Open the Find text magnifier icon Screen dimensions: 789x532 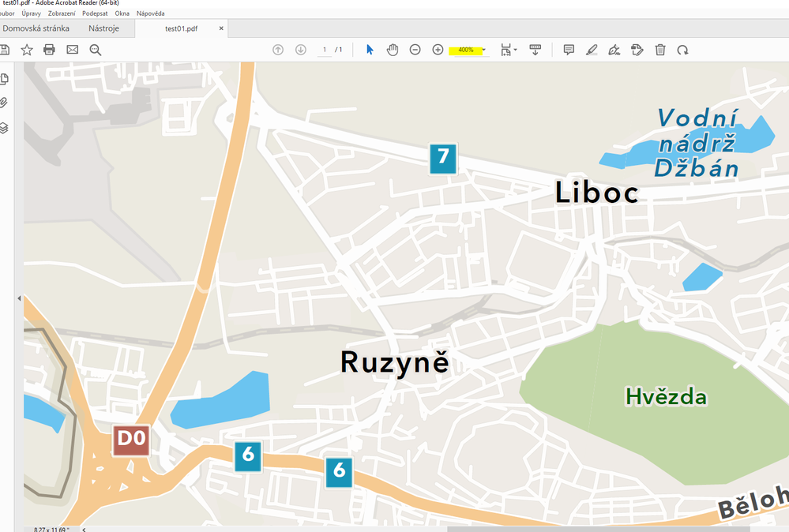click(95, 50)
